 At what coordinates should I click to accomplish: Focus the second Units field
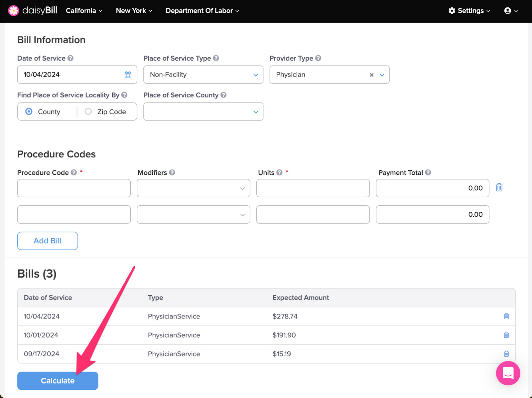(x=313, y=214)
